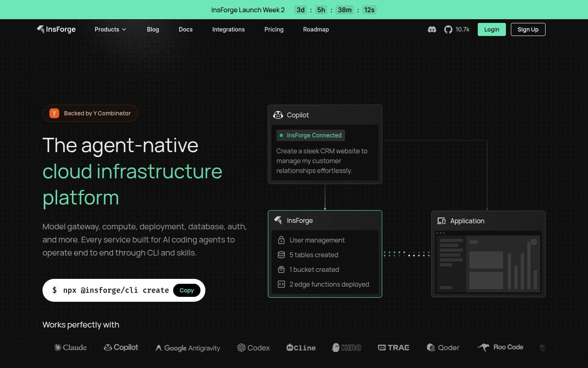Click the "Works perfectly with" heading
This screenshot has width=588, height=368.
tap(81, 325)
